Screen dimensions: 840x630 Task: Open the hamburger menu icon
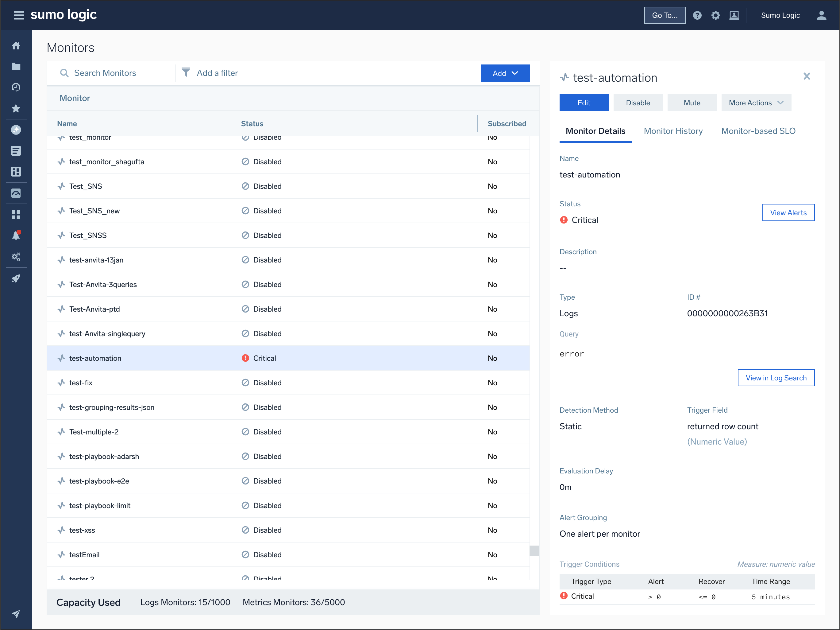19,15
